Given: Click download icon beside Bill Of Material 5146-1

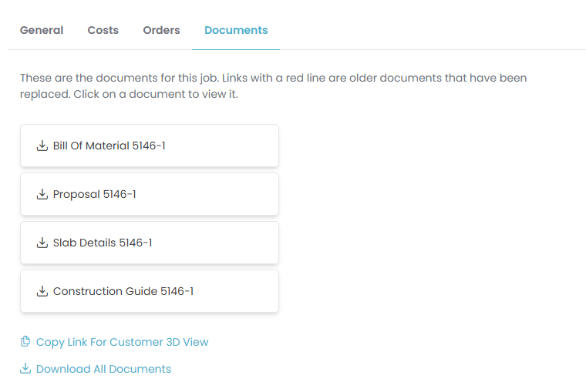Looking at the screenshot, I should pyautogui.click(x=42, y=146).
